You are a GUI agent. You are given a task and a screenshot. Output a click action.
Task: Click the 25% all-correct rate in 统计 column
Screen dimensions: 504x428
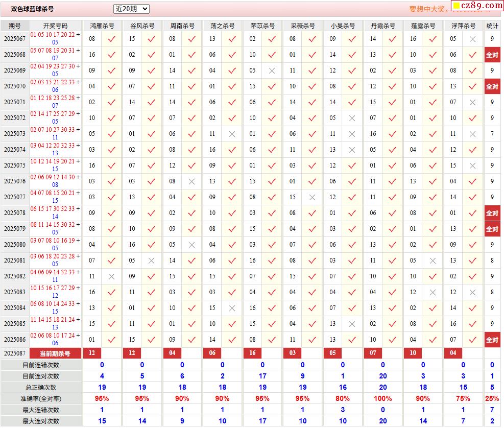492,399
